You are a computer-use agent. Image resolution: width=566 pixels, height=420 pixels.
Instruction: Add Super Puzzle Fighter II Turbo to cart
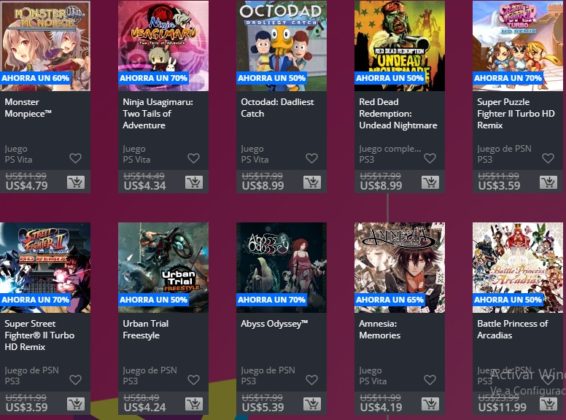tap(548, 183)
